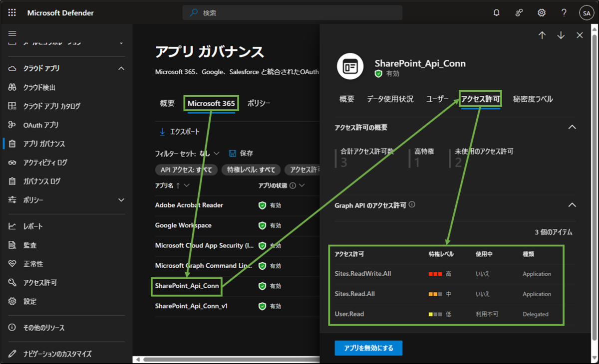Open the app launcher waffle icon
Viewport: 599px width, 364px height.
[x=12, y=13]
